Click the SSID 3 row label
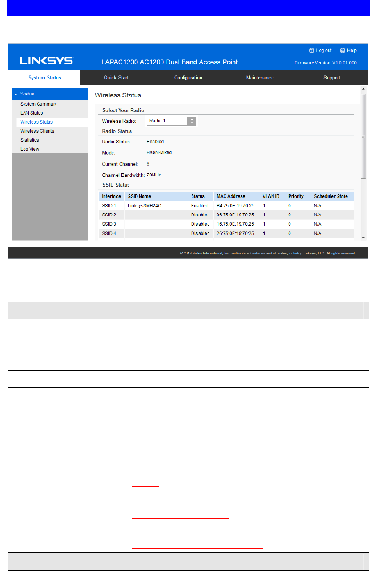 click(x=109, y=224)
